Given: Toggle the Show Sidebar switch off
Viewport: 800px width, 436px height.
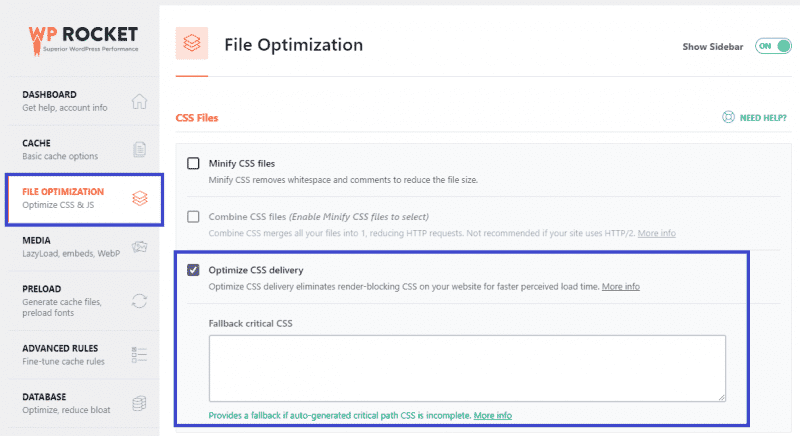Looking at the screenshot, I should point(771,46).
